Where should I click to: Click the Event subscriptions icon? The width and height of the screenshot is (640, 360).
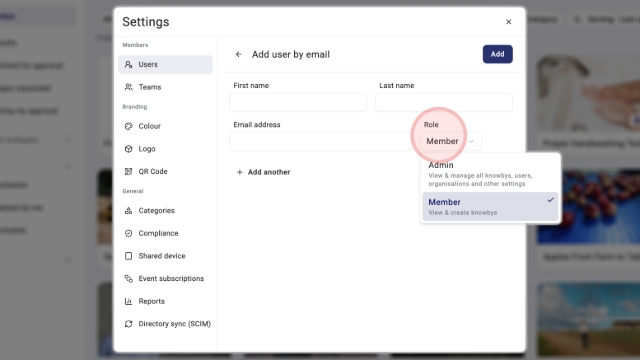pos(129,279)
